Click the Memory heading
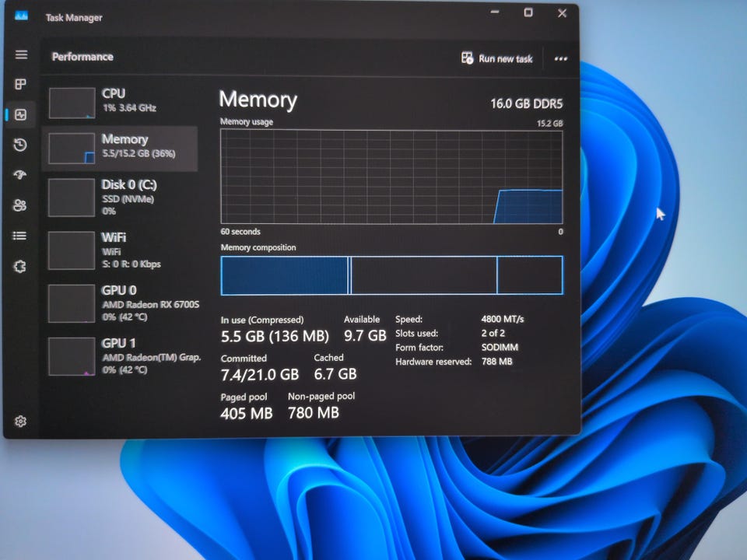Screen dimensions: 747x560 tap(258, 100)
